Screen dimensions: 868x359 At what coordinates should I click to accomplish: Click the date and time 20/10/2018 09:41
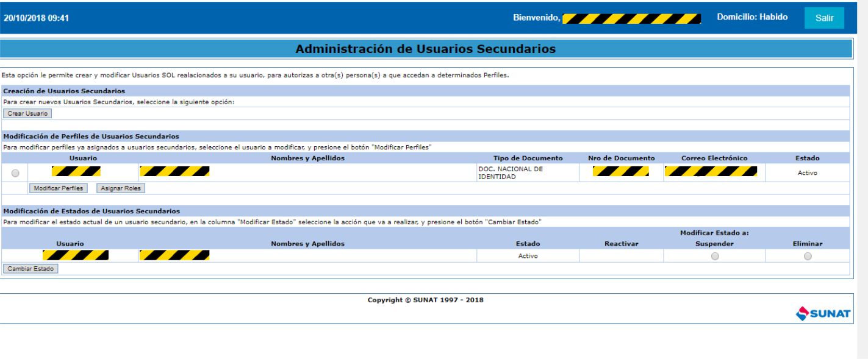[37, 18]
